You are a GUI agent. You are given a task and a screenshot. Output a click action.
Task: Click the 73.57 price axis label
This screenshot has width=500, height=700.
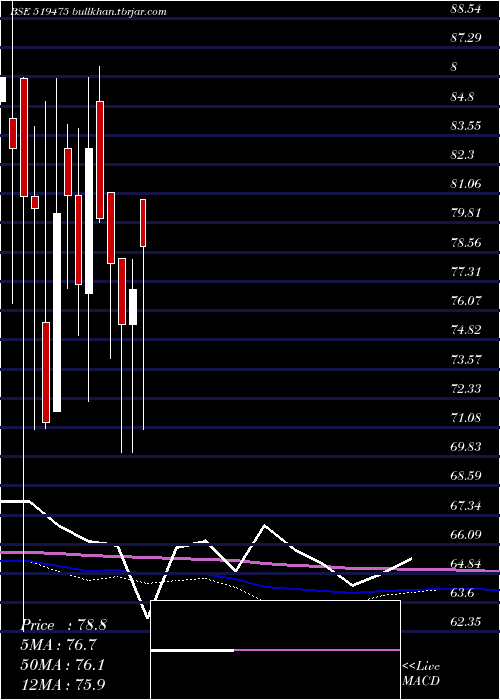(466, 359)
